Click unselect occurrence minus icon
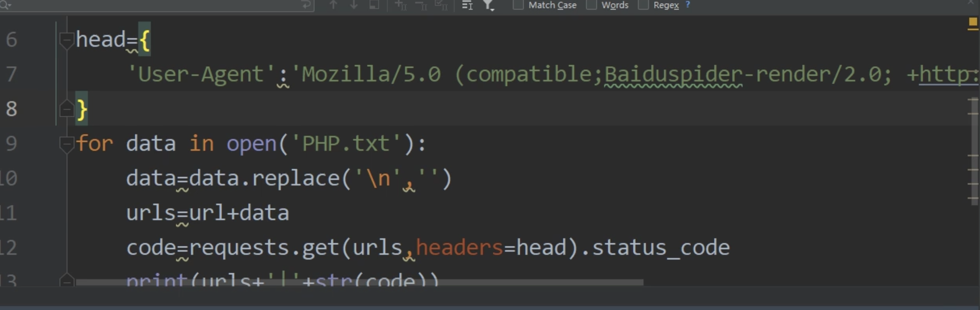The height and width of the screenshot is (310, 980). pos(421,5)
